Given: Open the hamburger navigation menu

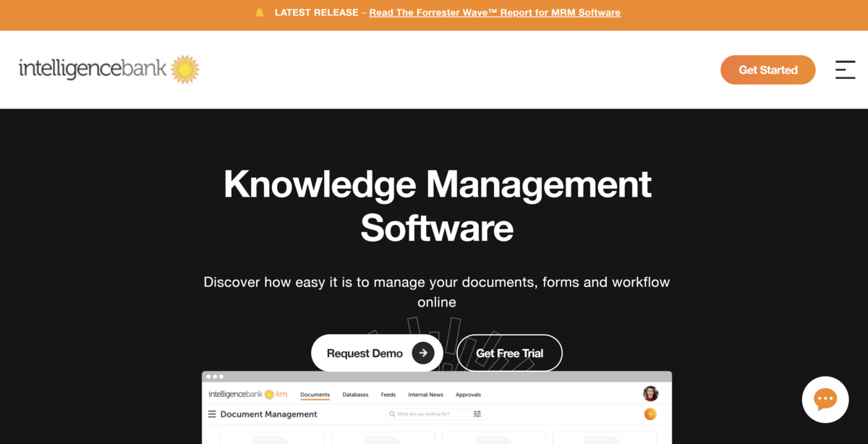Looking at the screenshot, I should pyautogui.click(x=846, y=69).
